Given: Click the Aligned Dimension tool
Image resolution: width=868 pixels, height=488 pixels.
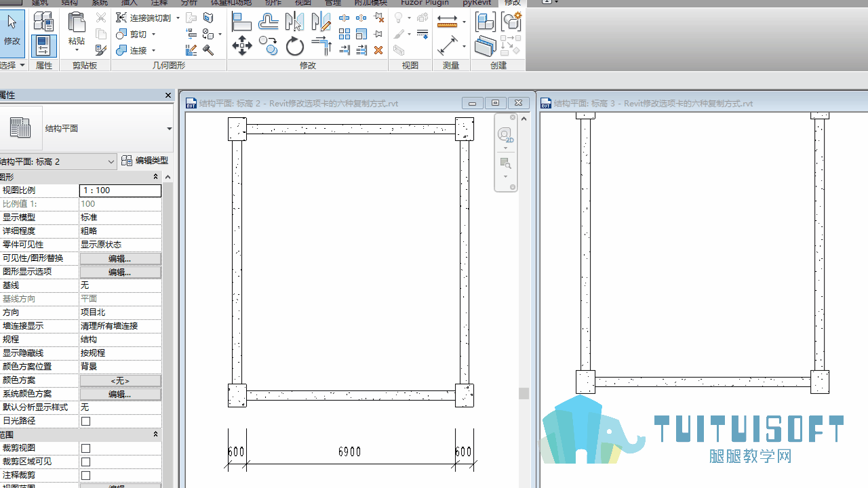Looking at the screenshot, I should 447,46.
